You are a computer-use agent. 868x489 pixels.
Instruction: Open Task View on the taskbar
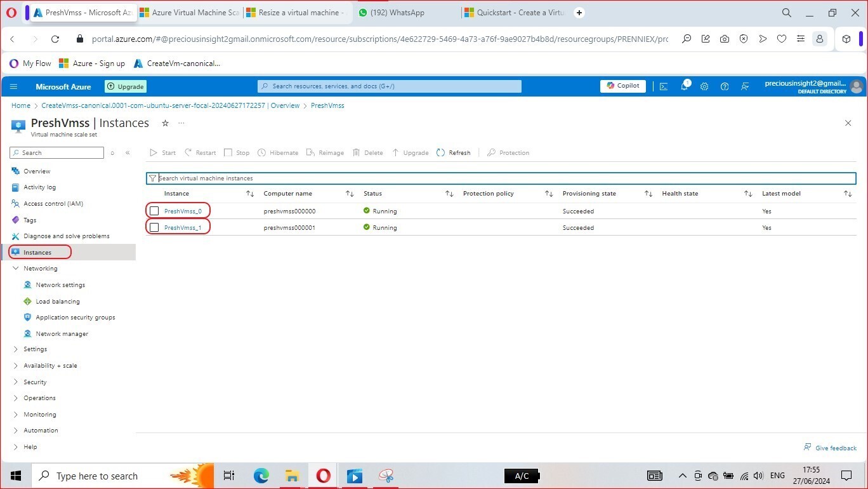[x=229, y=476]
